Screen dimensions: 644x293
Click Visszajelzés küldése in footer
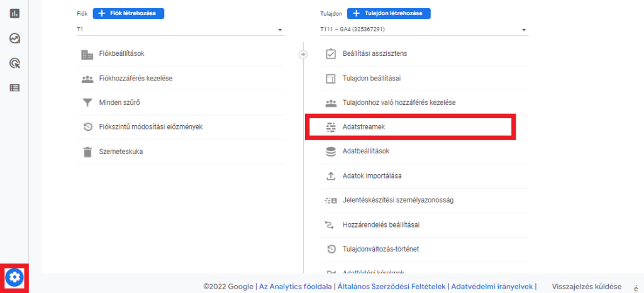[x=586, y=287]
